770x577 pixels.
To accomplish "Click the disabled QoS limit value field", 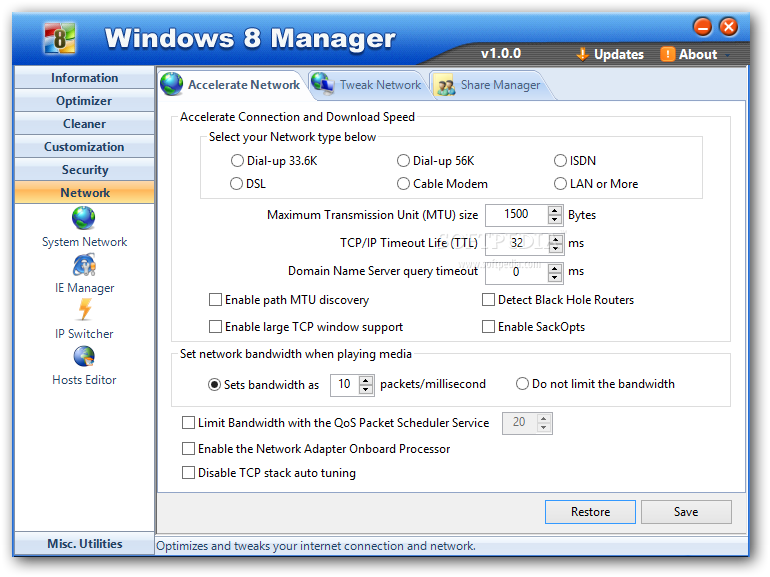I will (x=520, y=422).
